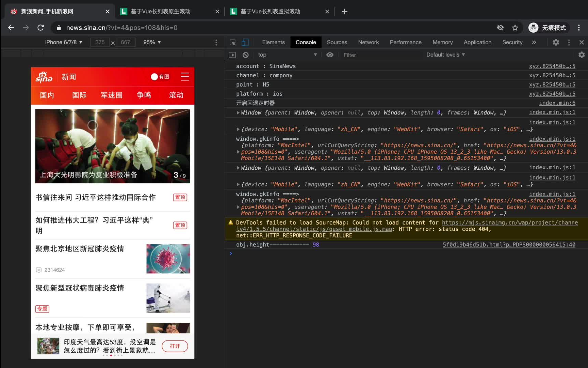This screenshot has height=368, width=588.
Task: Open headline 聚焦北京地区新冠肺炎疫情
Action: pos(80,249)
